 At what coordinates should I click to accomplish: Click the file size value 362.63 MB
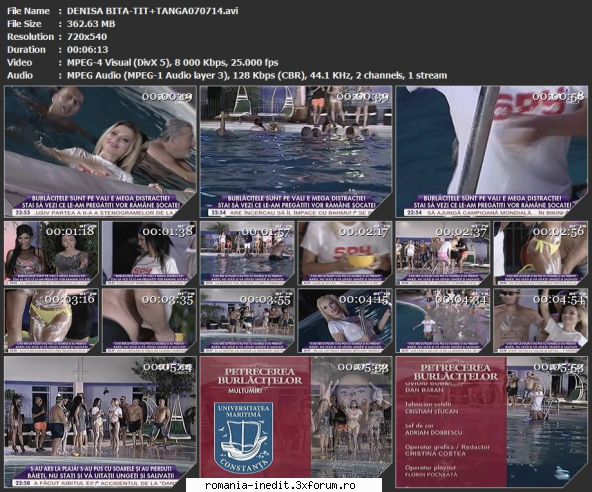click(91, 24)
